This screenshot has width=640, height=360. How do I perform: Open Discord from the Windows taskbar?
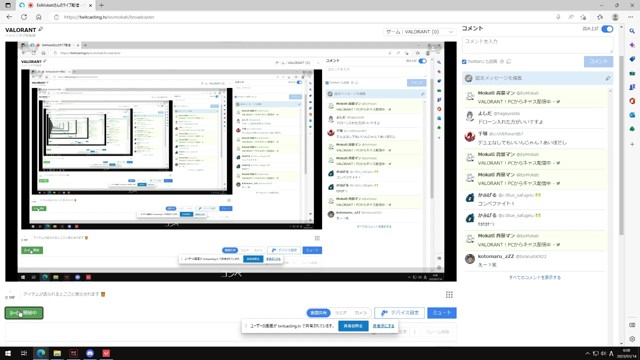tap(90, 353)
